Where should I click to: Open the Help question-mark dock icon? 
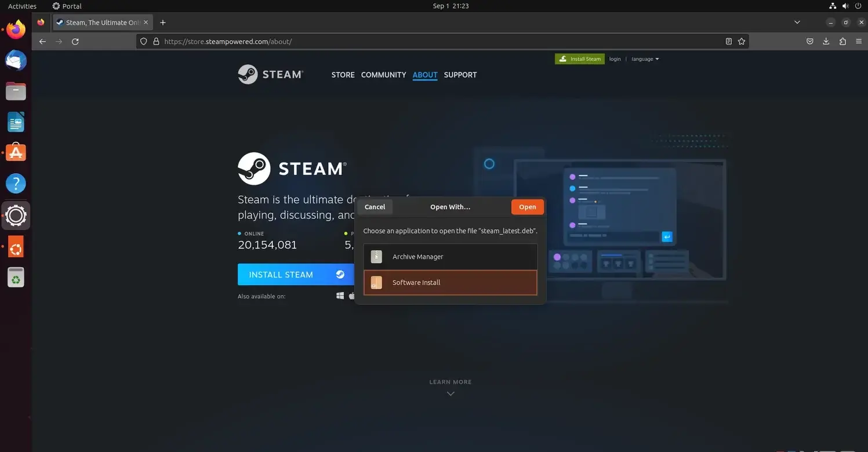pyautogui.click(x=16, y=184)
